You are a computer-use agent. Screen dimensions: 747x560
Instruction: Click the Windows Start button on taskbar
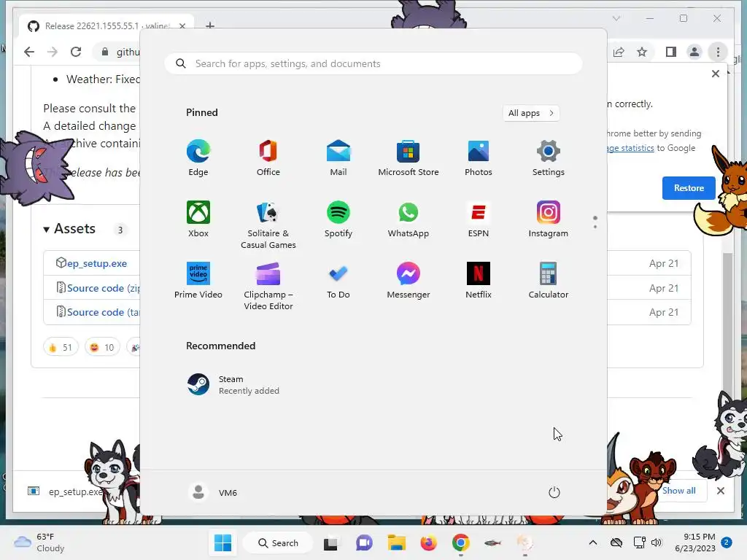(x=223, y=542)
